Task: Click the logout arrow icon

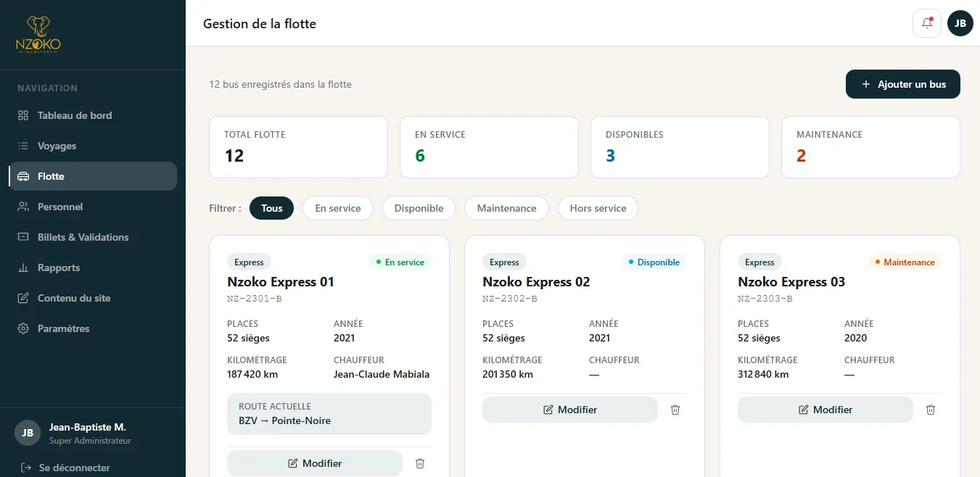Action: [27, 468]
